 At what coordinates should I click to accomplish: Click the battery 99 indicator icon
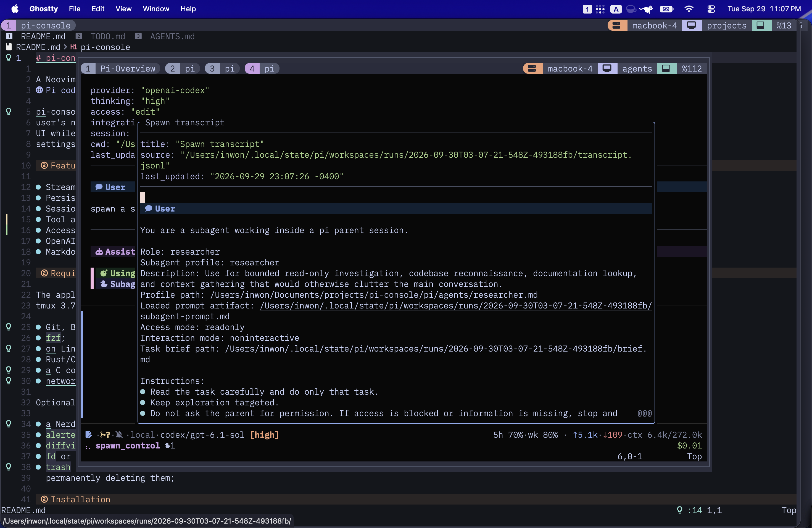click(x=666, y=9)
